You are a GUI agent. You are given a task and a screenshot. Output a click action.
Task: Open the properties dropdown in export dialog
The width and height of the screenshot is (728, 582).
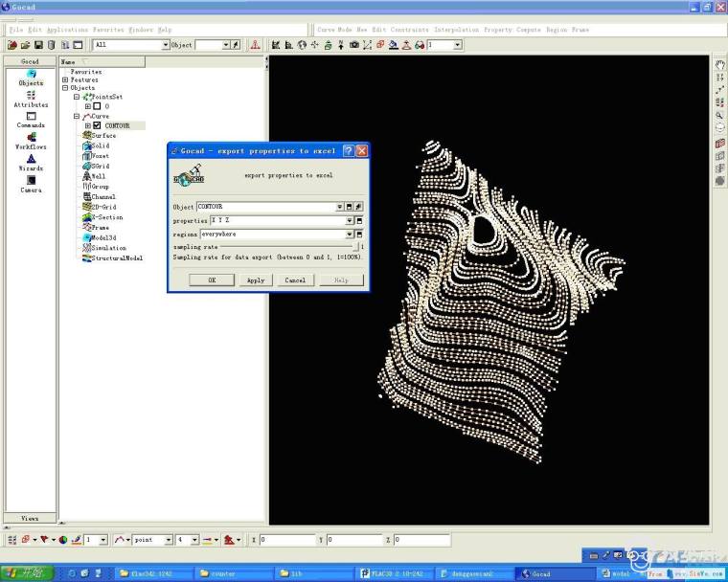(x=349, y=220)
